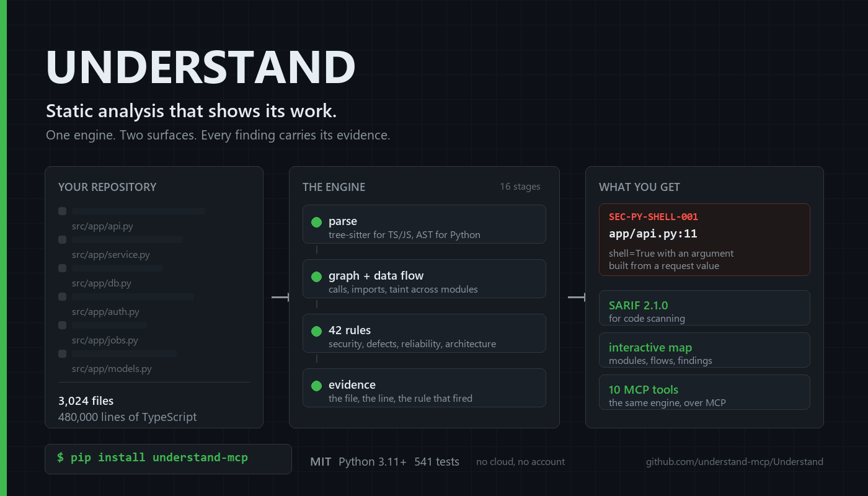Click the 541 tests label
The height and width of the screenshot is (496, 868).
coord(436,462)
